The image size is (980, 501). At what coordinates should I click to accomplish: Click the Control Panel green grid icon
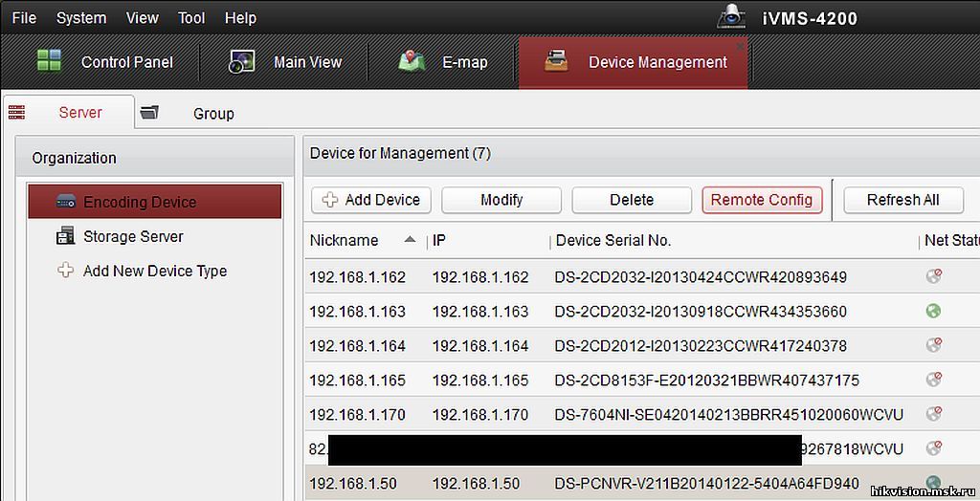tap(50, 60)
